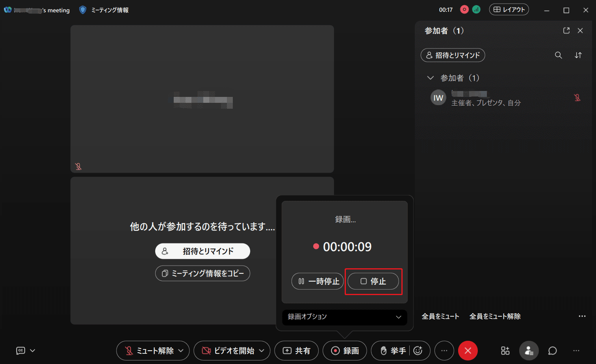Pause recording with 一時停止 button
596x364 pixels.
317,281
